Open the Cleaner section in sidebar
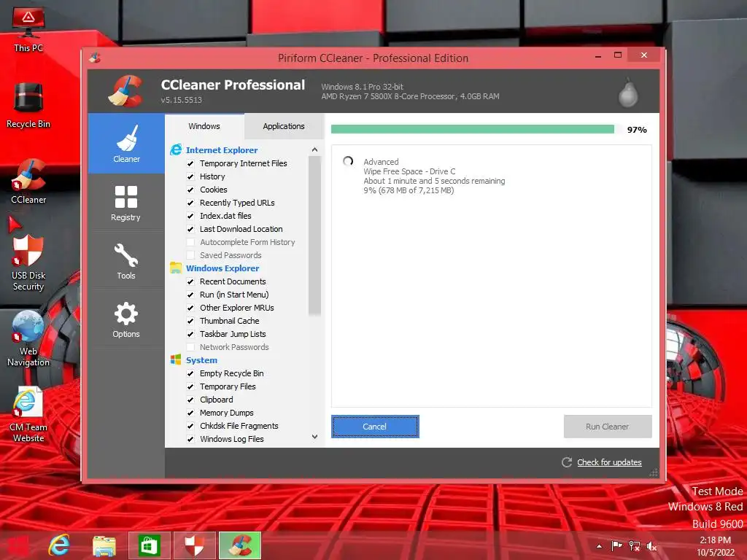 (126, 144)
